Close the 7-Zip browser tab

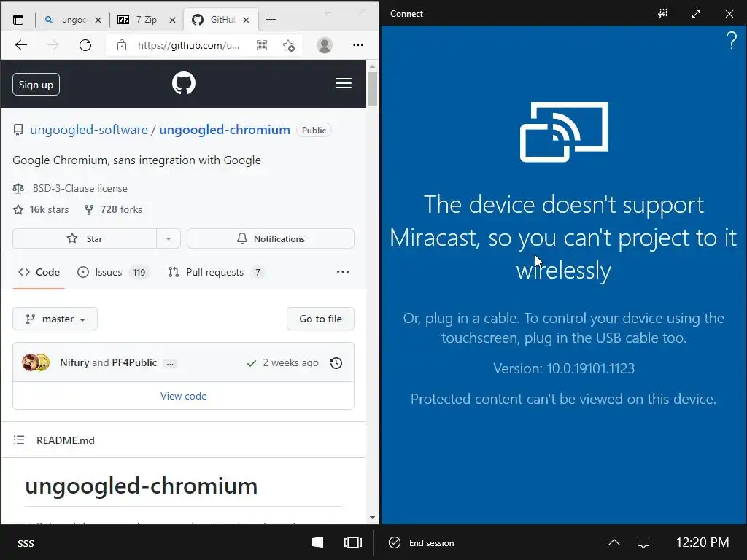pyautogui.click(x=172, y=20)
